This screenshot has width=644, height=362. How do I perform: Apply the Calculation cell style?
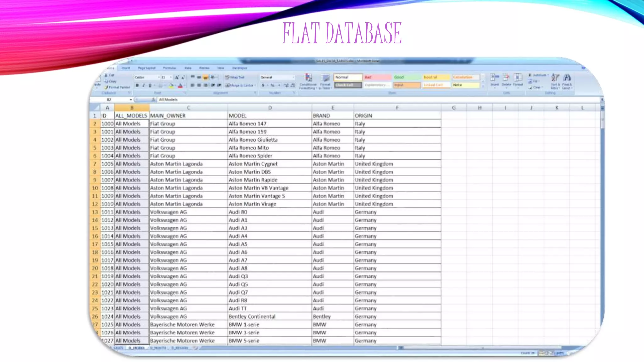[466, 77]
